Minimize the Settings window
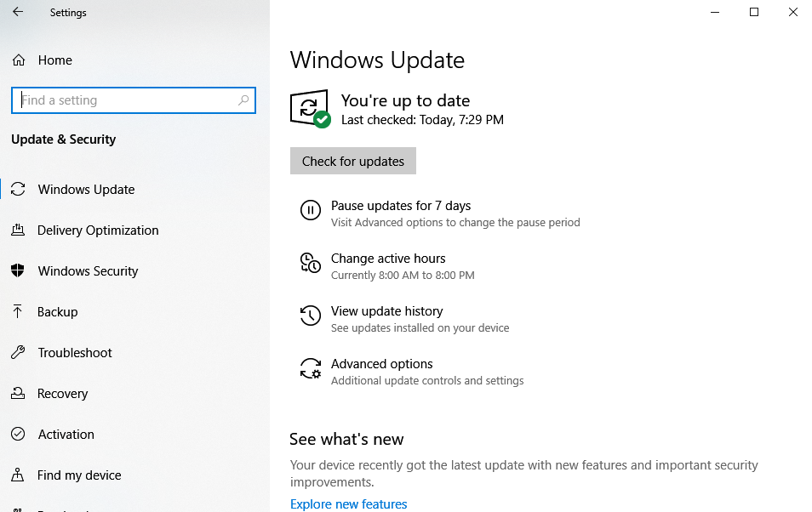The width and height of the screenshot is (812, 512). pos(715,12)
